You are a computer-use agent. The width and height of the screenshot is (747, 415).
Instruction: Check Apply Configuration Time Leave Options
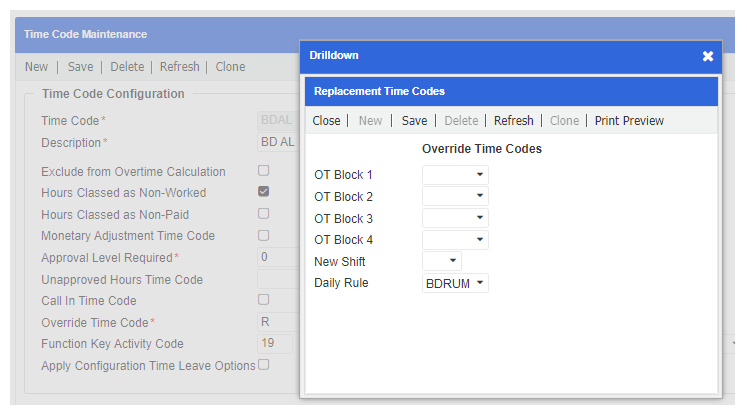point(264,365)
